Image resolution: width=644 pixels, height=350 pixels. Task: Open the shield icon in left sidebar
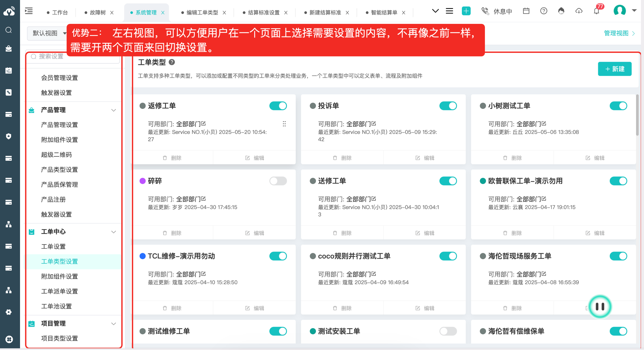(9, 136)
